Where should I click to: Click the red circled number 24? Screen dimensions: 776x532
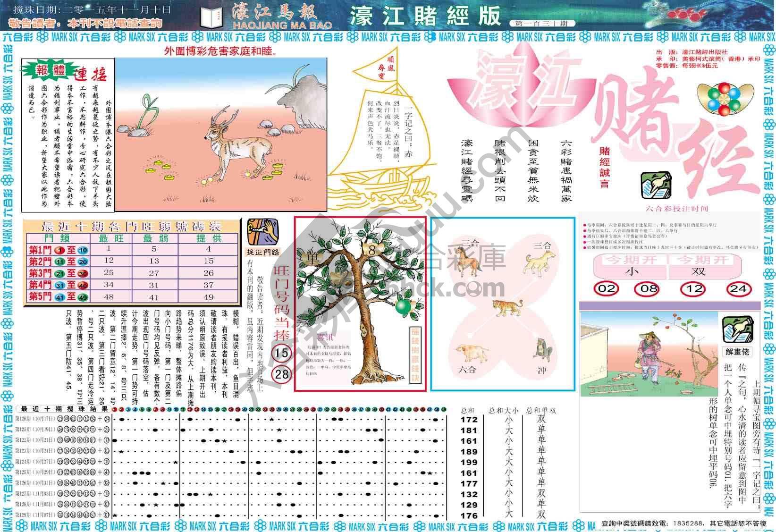click(738, 289)
